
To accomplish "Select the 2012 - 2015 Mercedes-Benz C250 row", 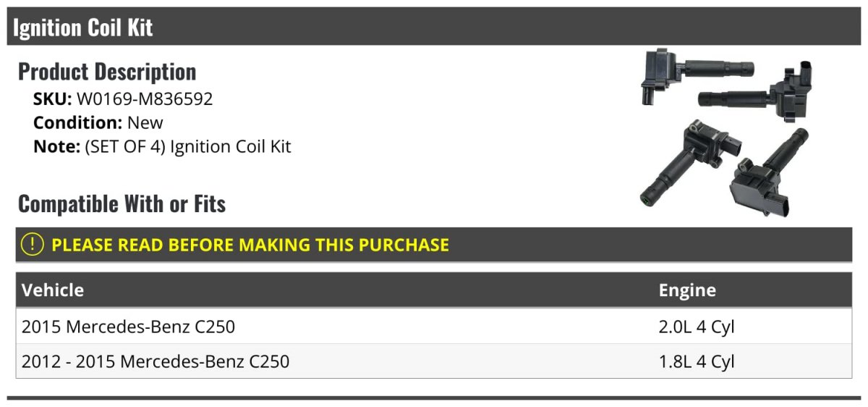I will click(x=434, y=361).
